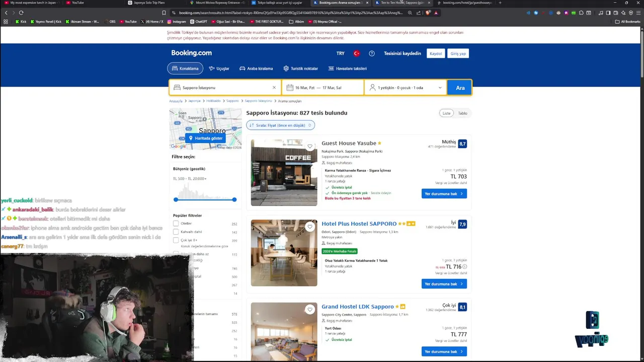Open the 16 Mar, Pzt check-in date picker
This screenshot has width=644, height=362.
click(x=304, y=87)
